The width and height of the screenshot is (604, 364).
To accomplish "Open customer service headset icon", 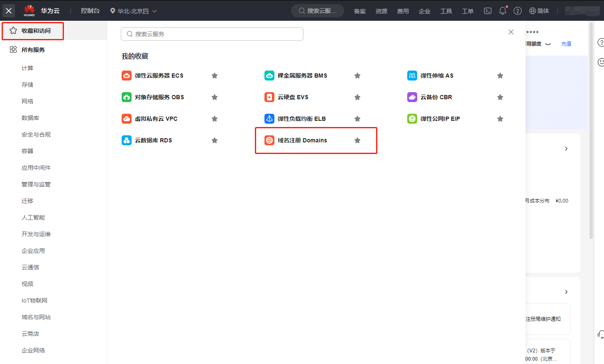I will pos(601,335).
